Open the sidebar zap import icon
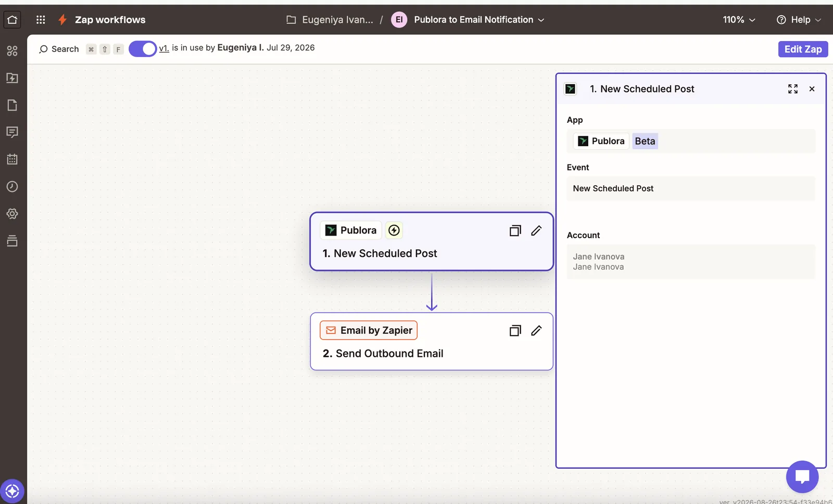This screenshot has height=504, width=833. 12,78
